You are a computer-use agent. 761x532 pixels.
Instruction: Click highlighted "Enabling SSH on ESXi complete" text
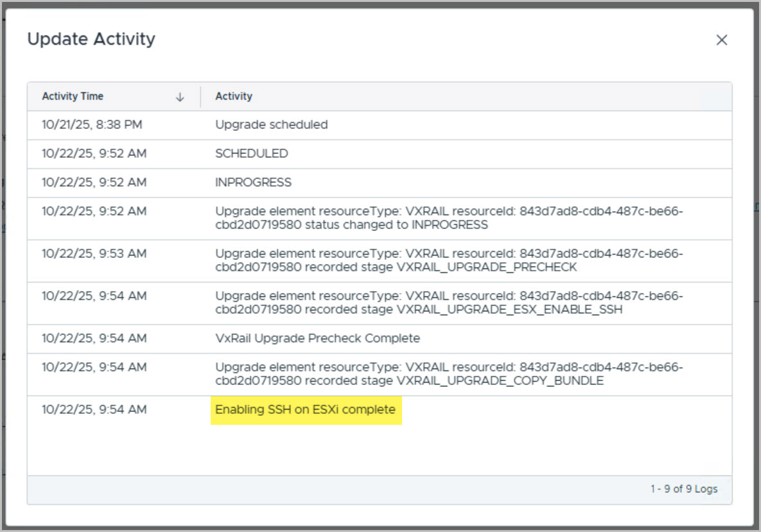(x=306, y=409)
